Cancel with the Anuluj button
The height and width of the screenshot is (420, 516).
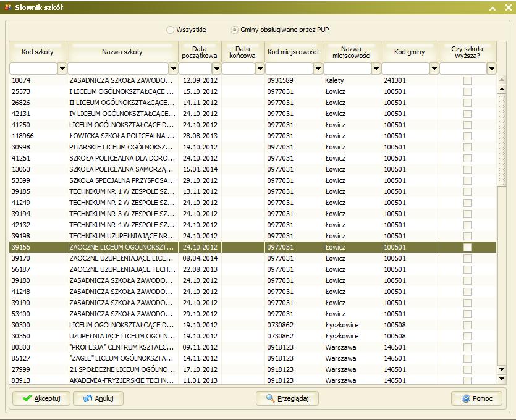[x=98, y=398]
